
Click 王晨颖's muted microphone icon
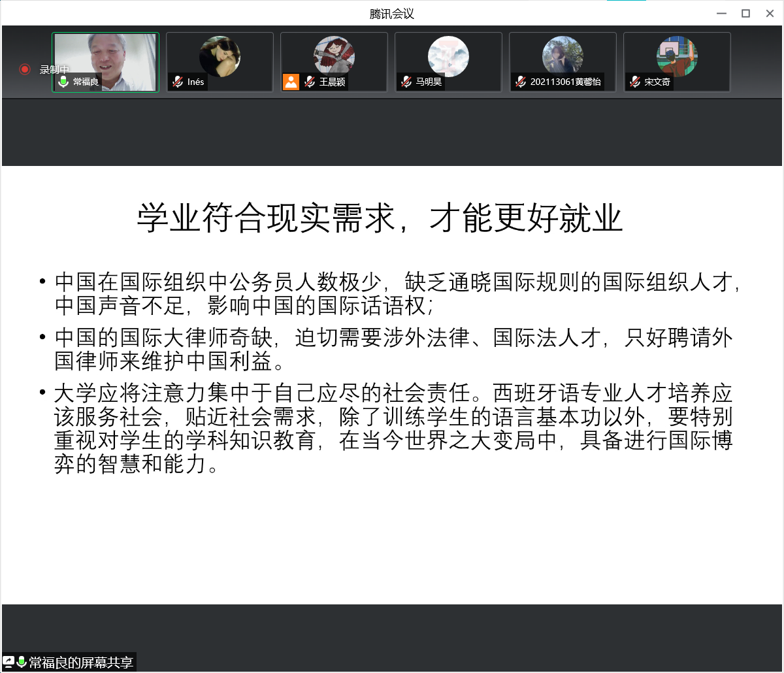tap(310, 82)
